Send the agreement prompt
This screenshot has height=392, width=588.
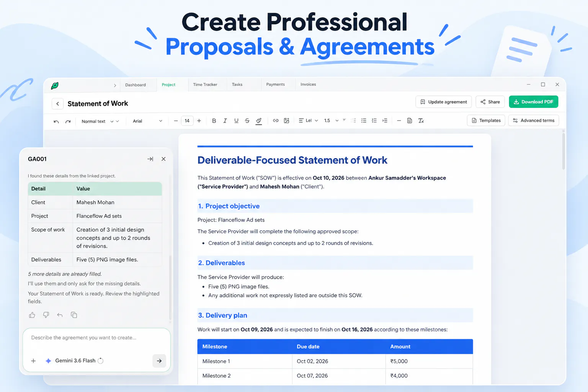(x=159, y=361)
